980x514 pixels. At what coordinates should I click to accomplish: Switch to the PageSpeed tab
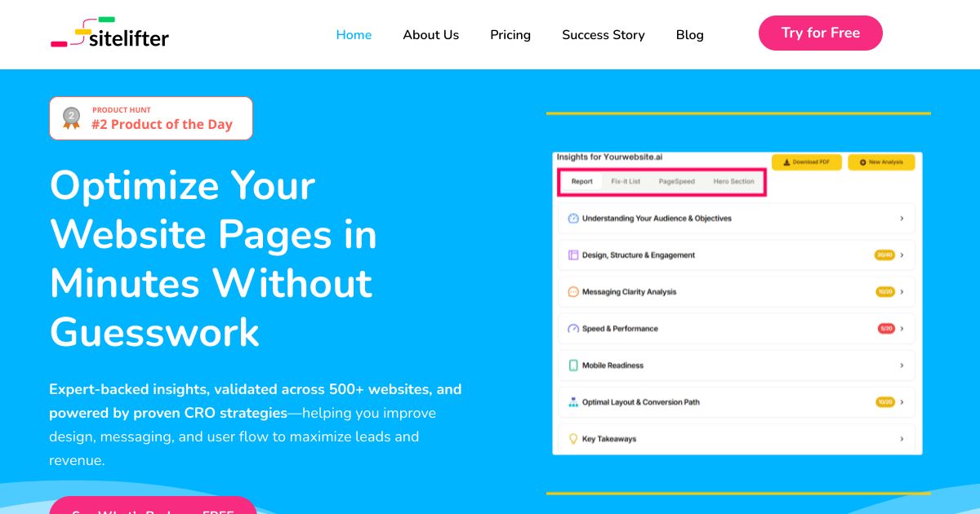click(677, 182)
